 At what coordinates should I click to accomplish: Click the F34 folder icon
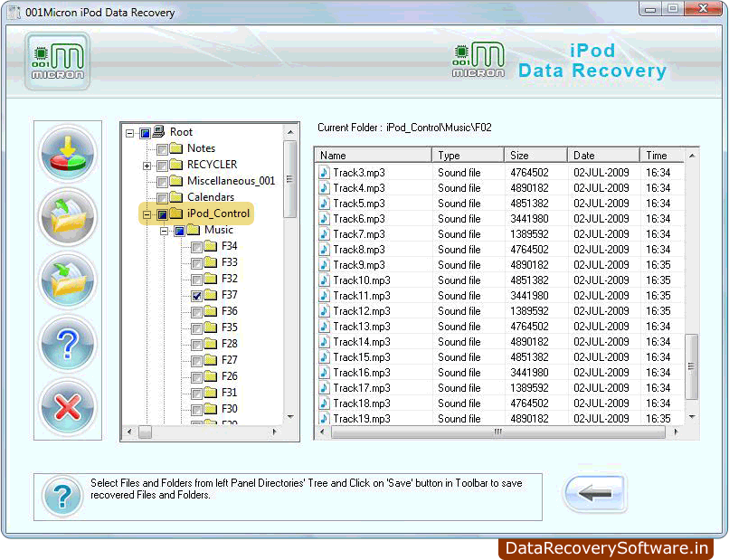coord(211,246)
